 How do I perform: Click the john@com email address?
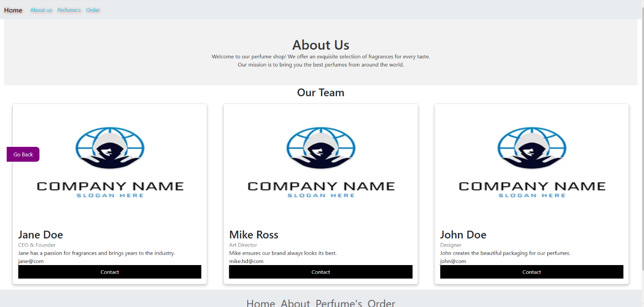(453, 261)
